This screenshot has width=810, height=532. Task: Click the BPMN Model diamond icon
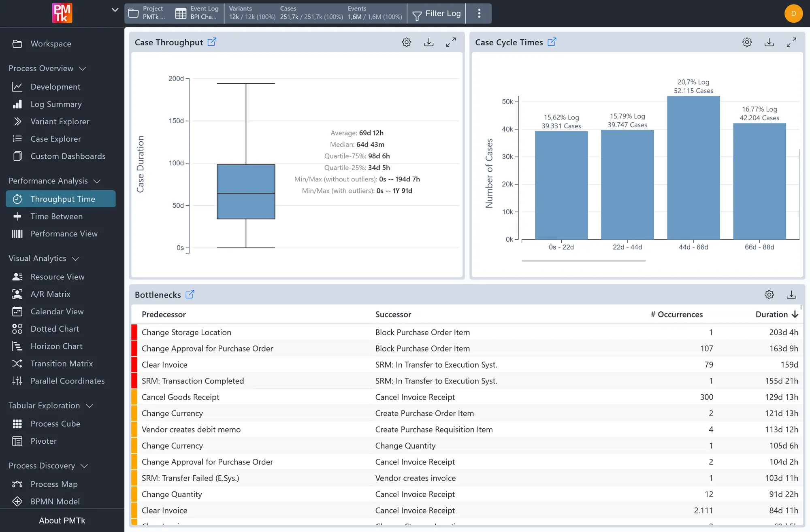click(x=17, y=502)
